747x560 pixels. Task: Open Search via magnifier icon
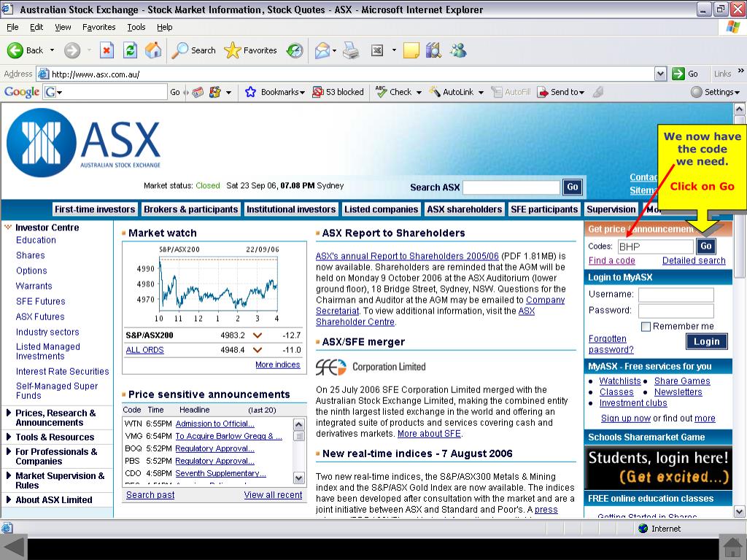[179, 50]
